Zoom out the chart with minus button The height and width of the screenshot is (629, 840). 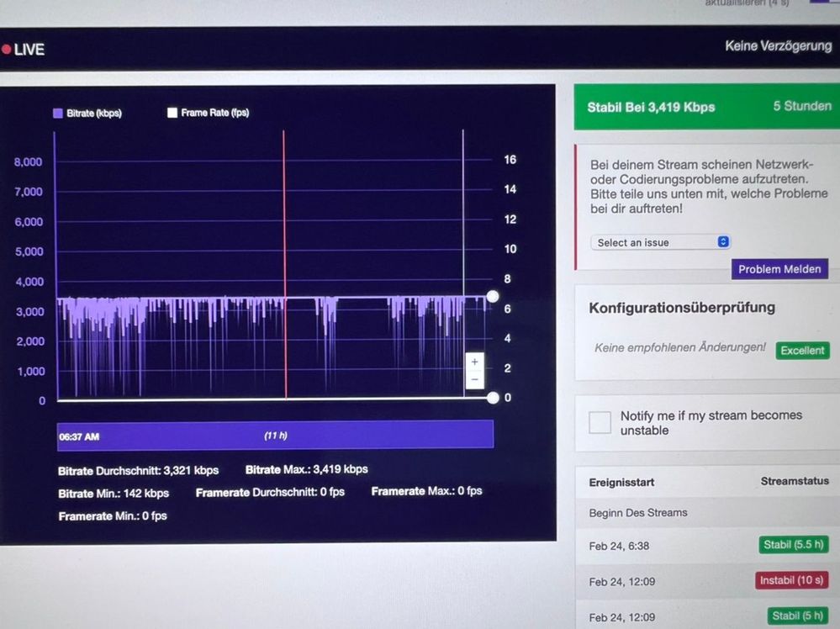pos(474,379)
